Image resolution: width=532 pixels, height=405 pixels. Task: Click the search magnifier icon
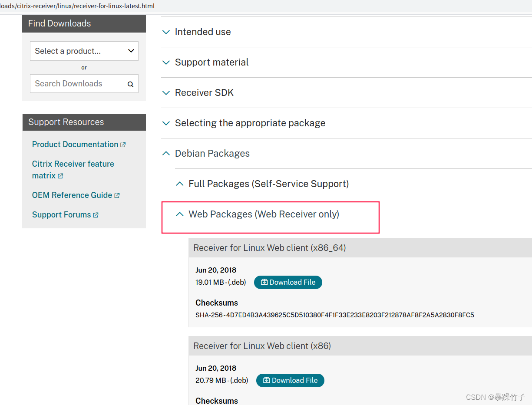[130, 84]
